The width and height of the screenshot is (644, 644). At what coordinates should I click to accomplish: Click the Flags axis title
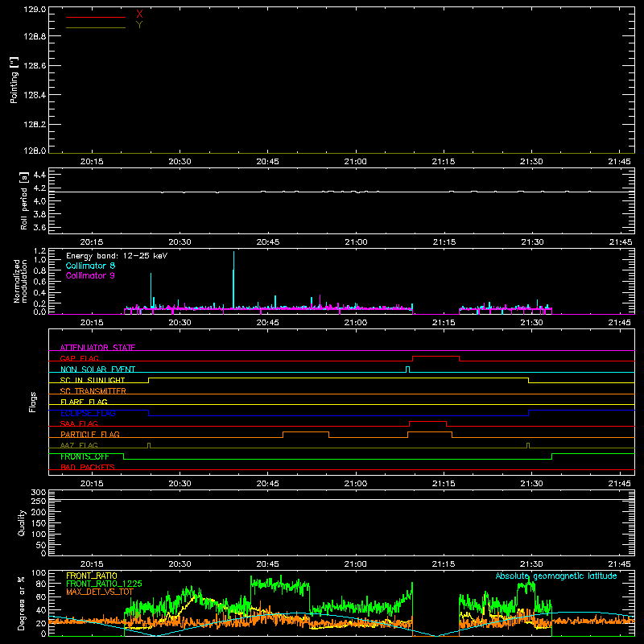pos(33,402)
